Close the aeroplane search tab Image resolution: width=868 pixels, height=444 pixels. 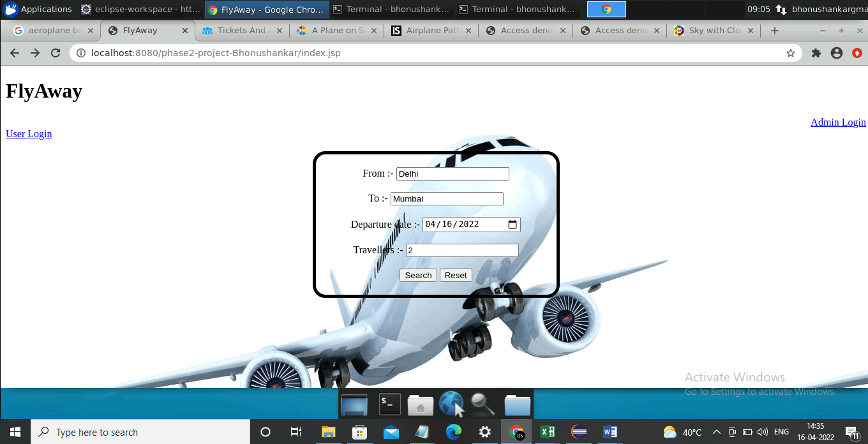(90, 30)
